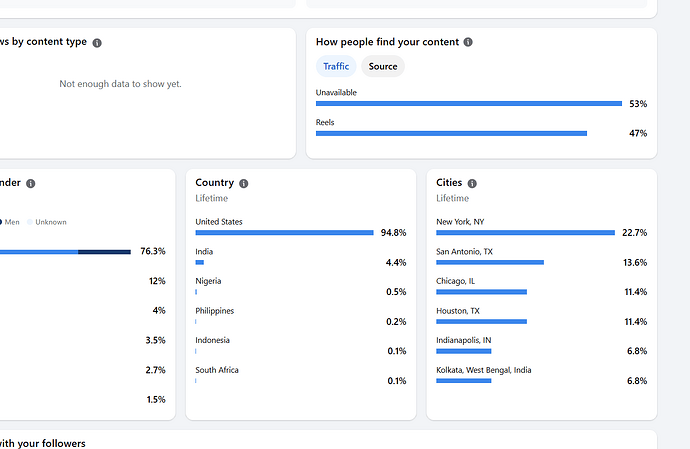The width and height of the screenshot is (690, 449).
Task: Open info icon next to How people find your content
Action: (468, 42)
